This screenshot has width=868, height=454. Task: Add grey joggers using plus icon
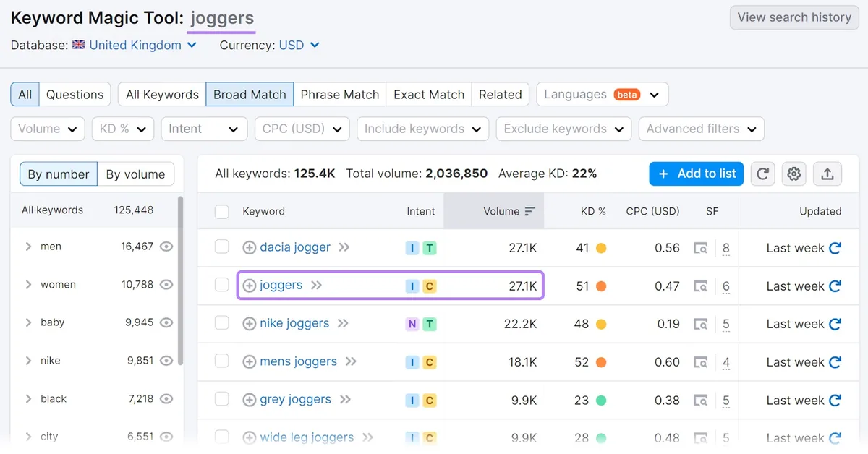[249, 400]
